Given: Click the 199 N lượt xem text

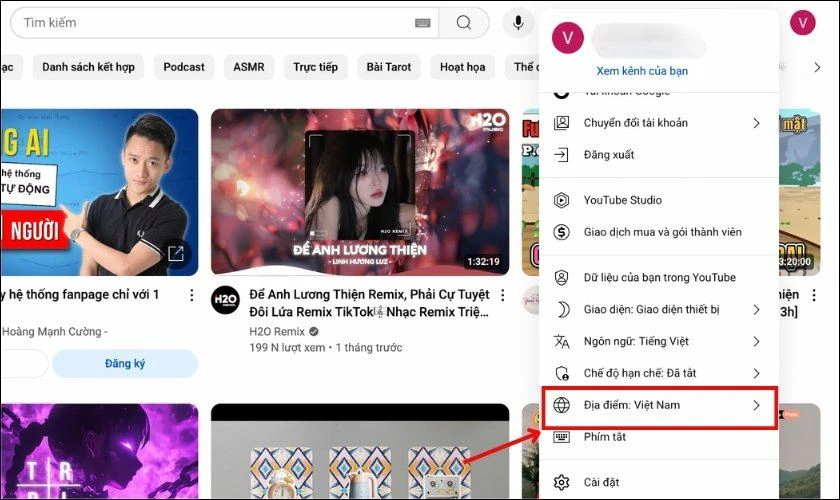Looking at the screenshot, I should (287, 347).
